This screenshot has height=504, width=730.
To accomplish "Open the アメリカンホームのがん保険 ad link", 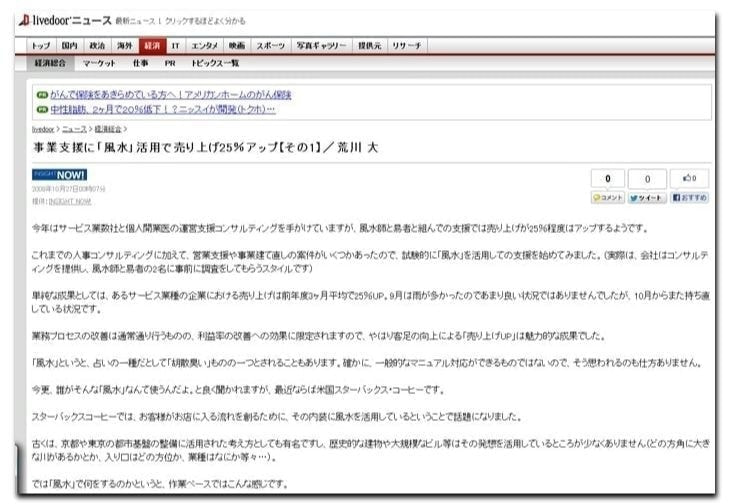I will (171, 95).
